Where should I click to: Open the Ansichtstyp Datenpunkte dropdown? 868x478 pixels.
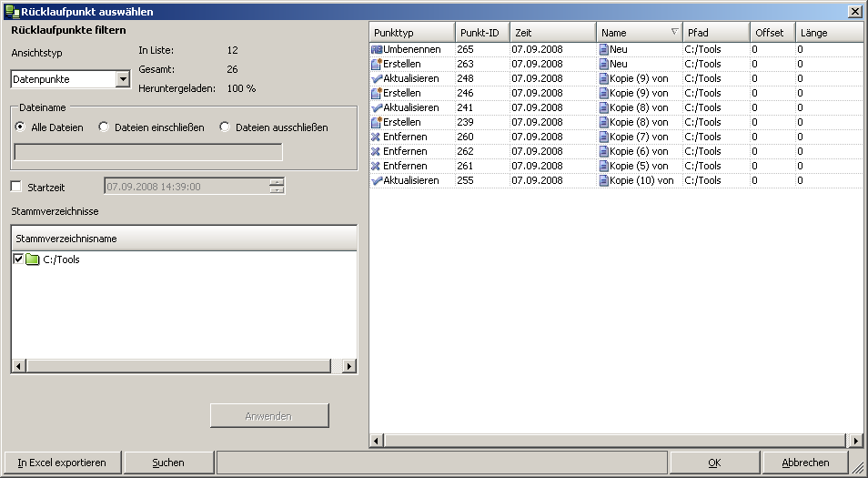(x=123, y=79)
